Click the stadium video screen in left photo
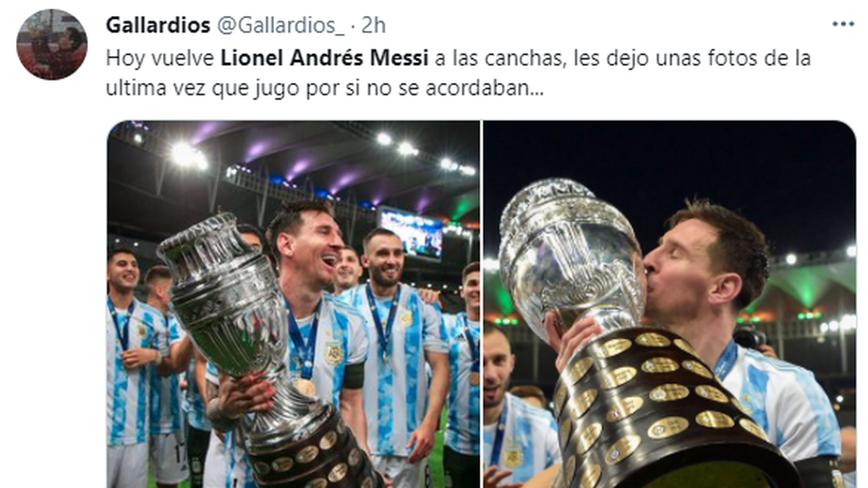 412,233
